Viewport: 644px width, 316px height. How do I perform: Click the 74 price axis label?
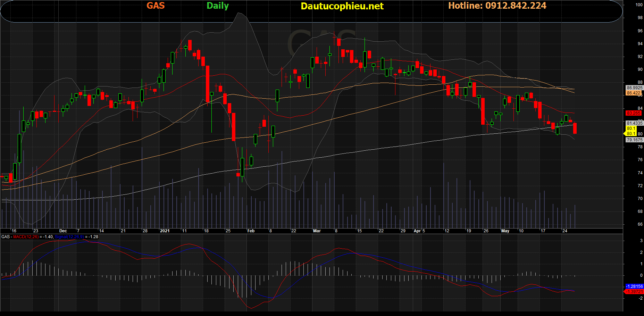pos(640,173)
